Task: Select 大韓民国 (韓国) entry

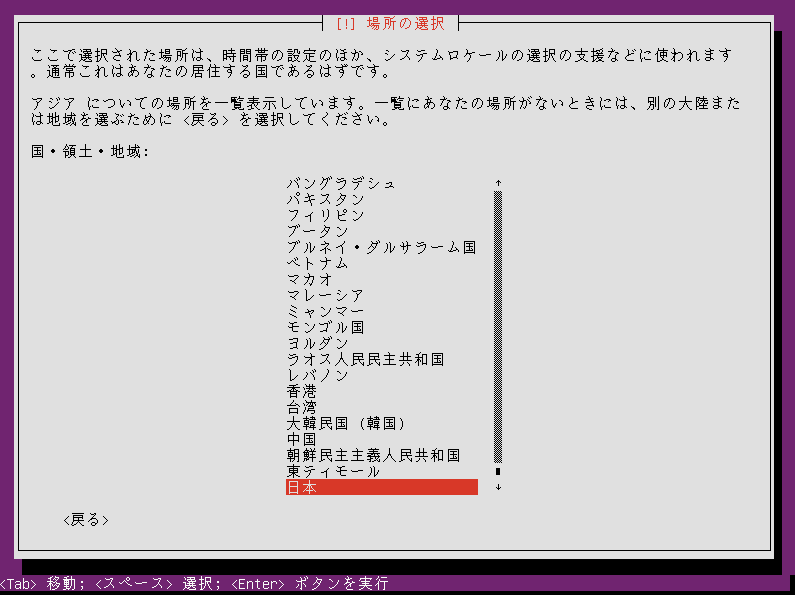Action: click(382, 423)
